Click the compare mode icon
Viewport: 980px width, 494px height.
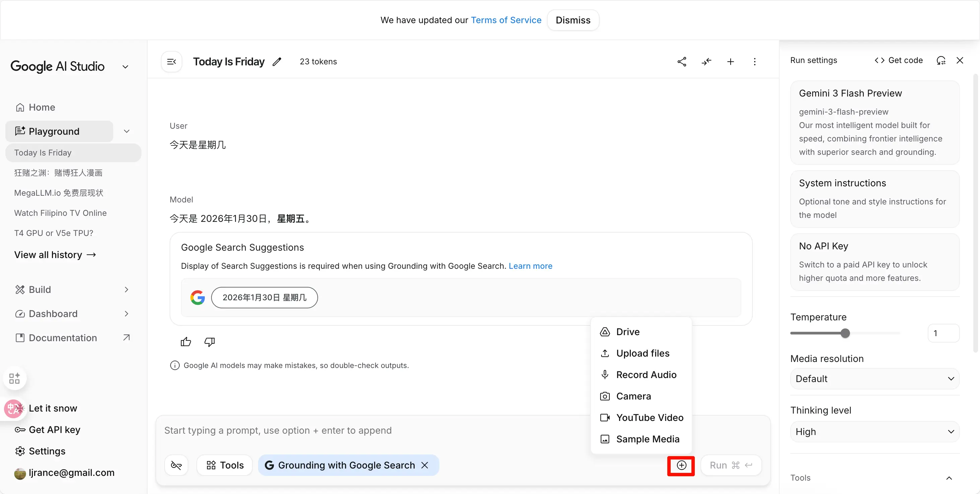(x=707, y=62)
